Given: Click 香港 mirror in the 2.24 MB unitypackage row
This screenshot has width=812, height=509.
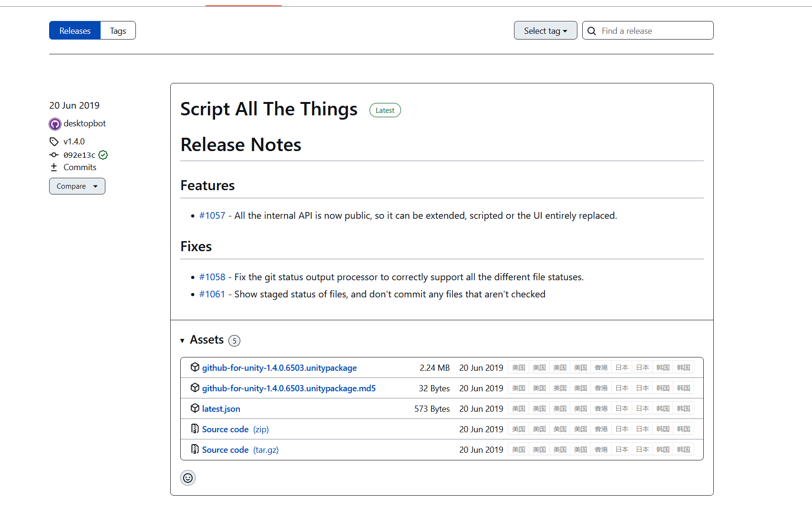Looking at the screenshot, I should [x=601, y=368].
